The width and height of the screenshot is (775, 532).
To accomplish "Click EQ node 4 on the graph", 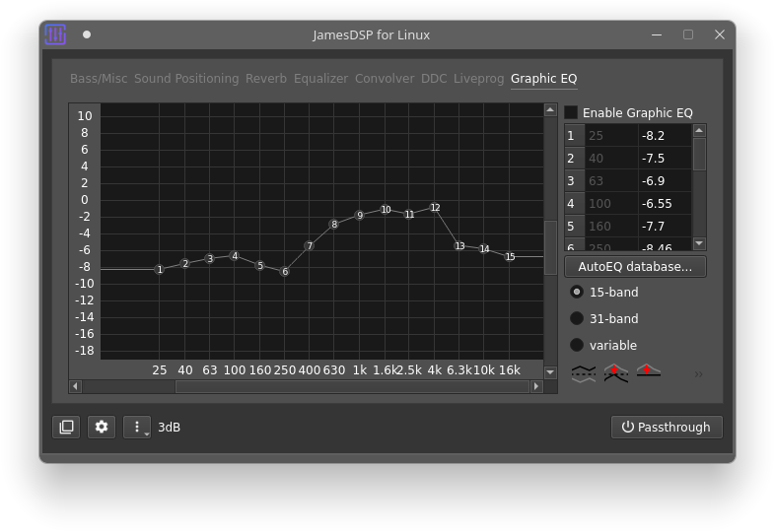I will click(235, 256).
